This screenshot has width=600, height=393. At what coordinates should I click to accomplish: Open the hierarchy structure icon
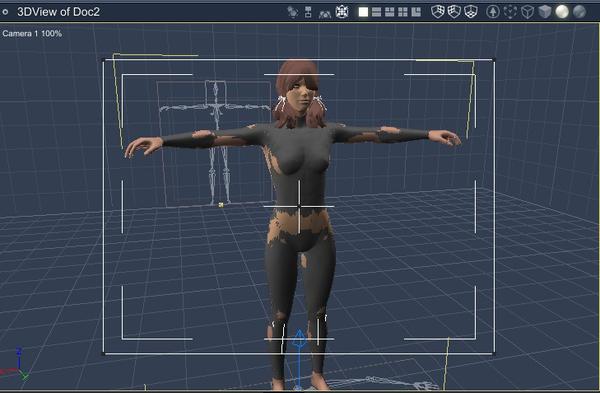pyautogui.click(x=308, y=12)
